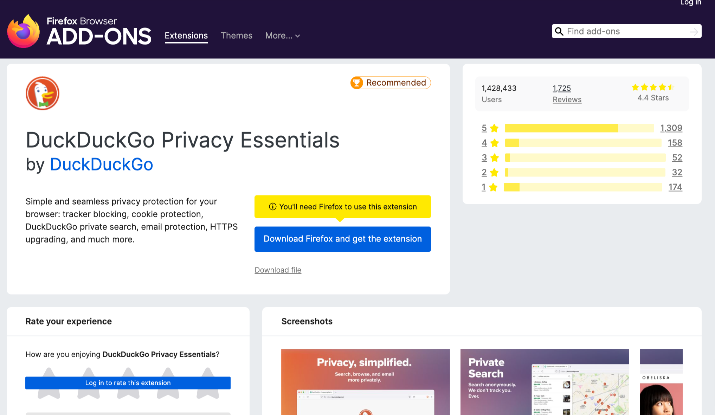715x415 pixels.
Task: Click the DuckDuckGo Privacy Essentials heading
Action: (182, 140)
